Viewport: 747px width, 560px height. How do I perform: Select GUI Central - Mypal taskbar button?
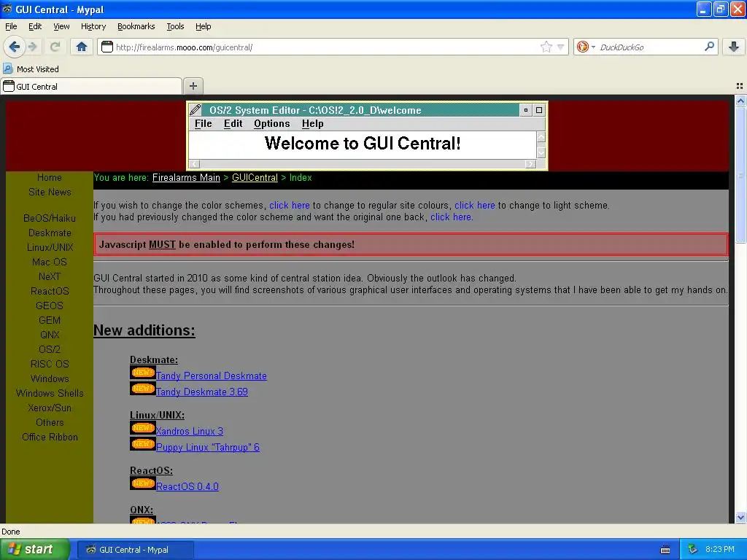click(x=135, y=550)
